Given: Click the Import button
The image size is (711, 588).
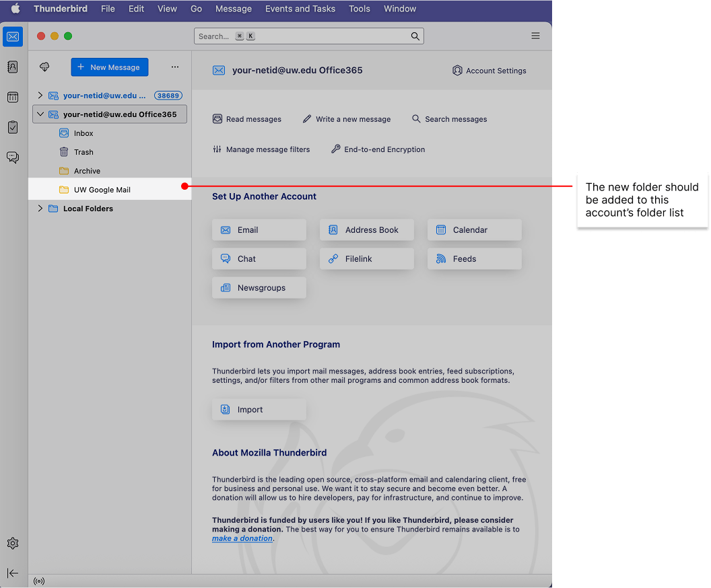Looking at the screenshot, I should 259,410.
